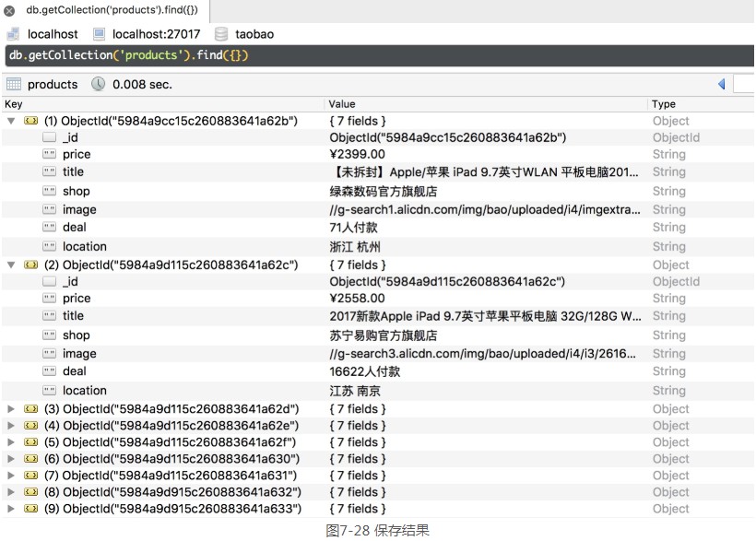
Task: Click the Value column header
Action: coord(342,104)
